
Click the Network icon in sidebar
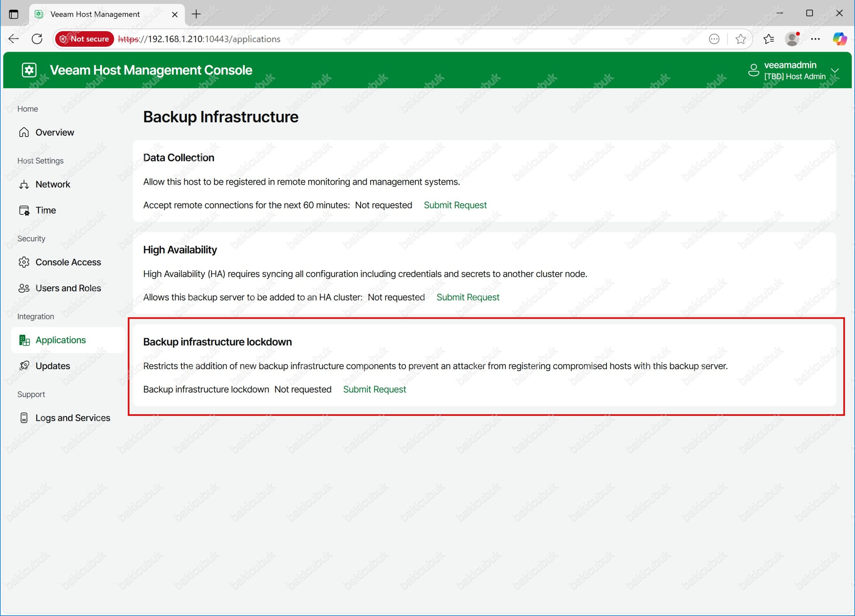(24, 184)
